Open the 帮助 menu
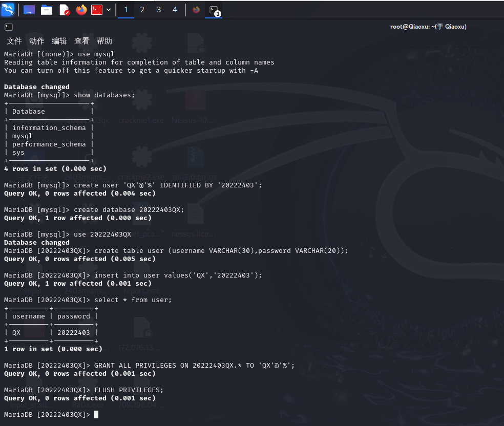The height and width of the screenshot is (426, 504). tap(104, 41)
